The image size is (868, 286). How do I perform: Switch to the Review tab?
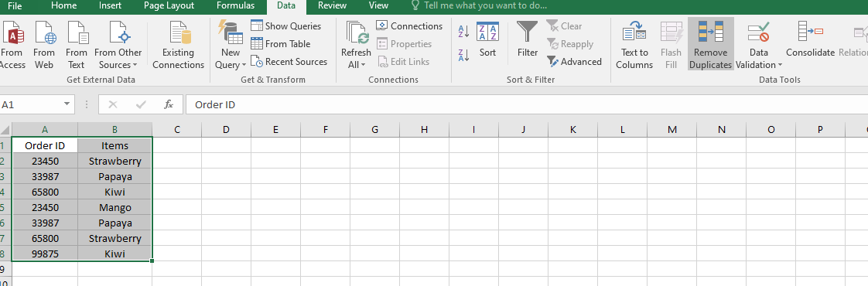coord(332,5)
